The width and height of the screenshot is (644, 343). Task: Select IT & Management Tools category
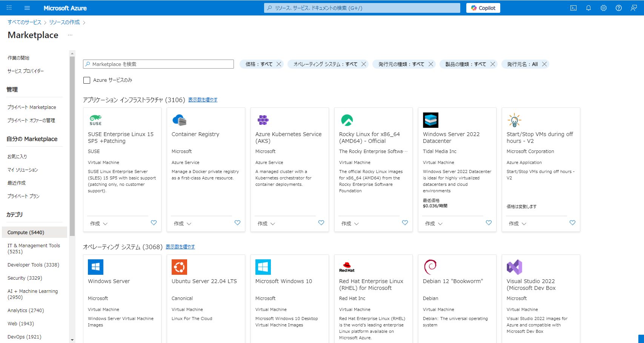(34, 248)
